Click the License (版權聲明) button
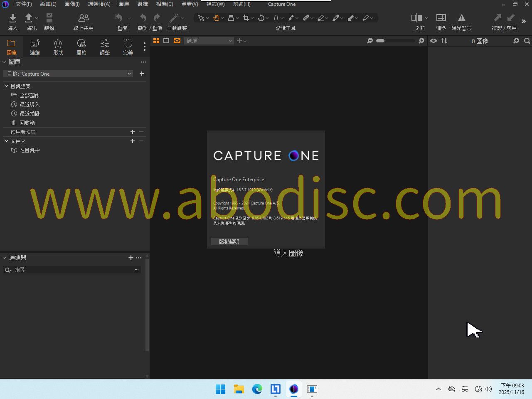 [229, 241]
